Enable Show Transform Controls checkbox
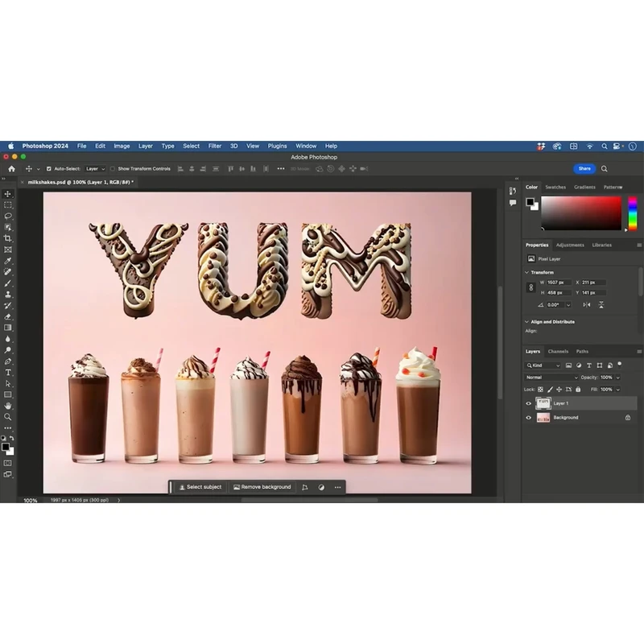 point(113,169)
